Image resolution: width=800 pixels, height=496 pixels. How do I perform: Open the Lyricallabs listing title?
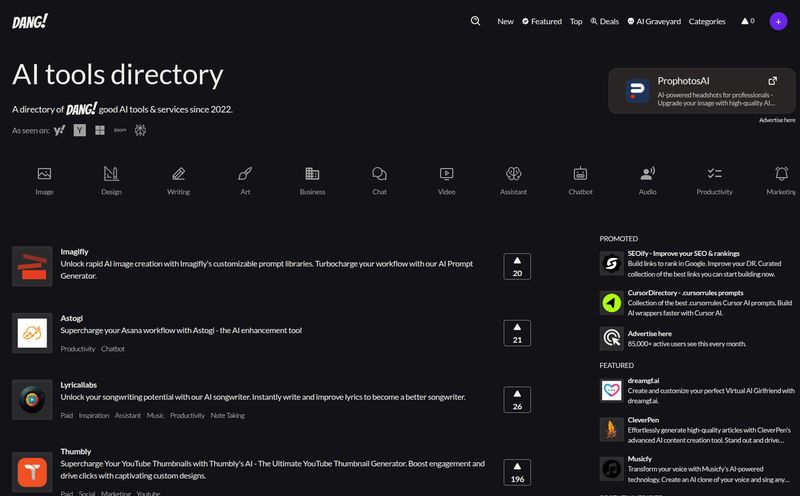(x=79, y=385)
